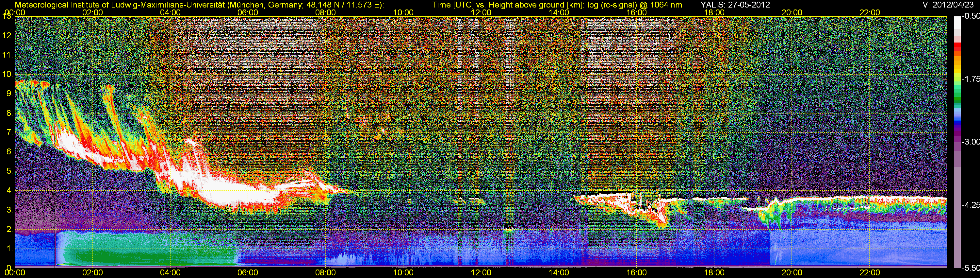Click the 04:00 label on the bottom time axis
This screenshot has height=278, width=980.
(170, 273)
